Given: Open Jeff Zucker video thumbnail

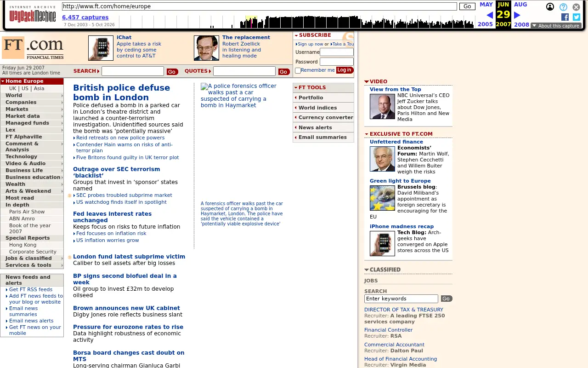Looking at the screenshot, I should [x=382, y=106].
